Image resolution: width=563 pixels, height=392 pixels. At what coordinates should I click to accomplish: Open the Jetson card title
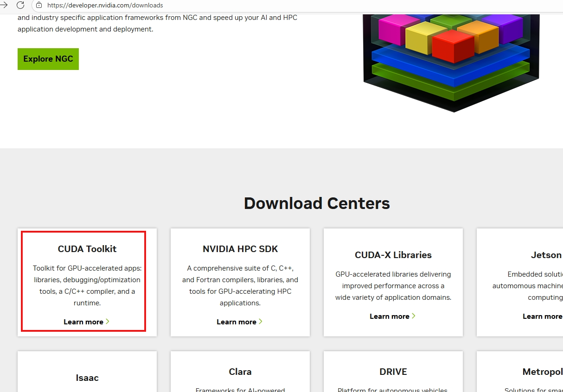(x=546, y=255)
